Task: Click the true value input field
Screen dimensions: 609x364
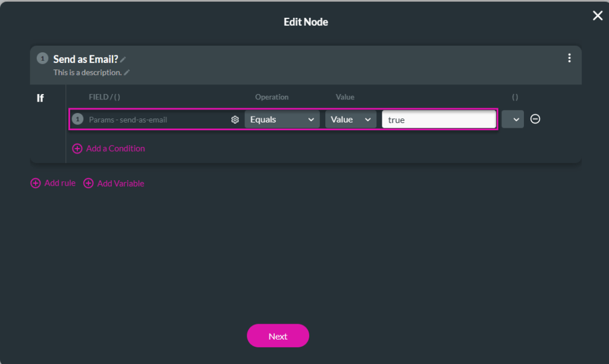Action: [438, 120]
